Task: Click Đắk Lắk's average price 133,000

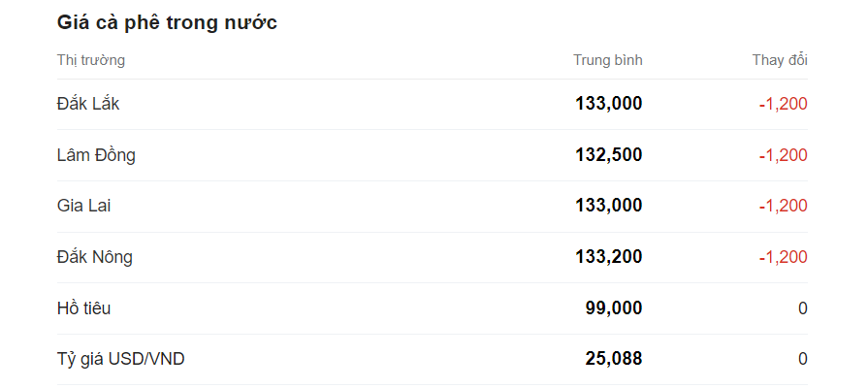Action: (608, 104)
